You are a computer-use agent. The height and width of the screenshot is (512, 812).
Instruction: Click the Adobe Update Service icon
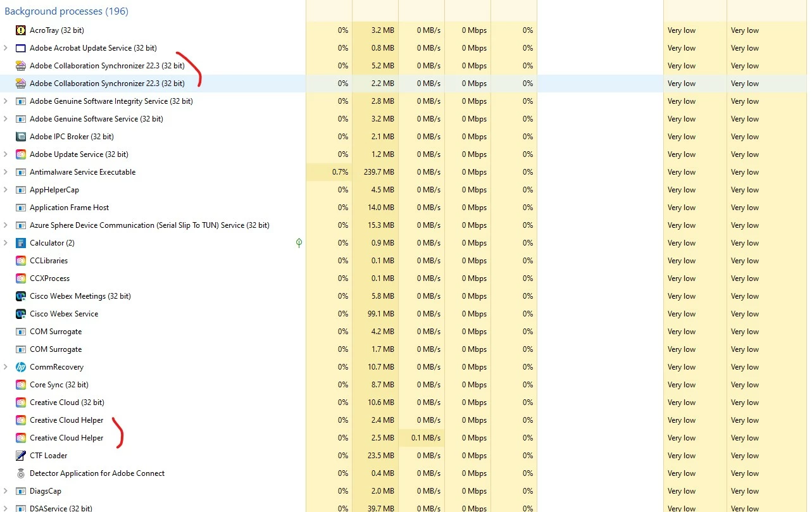(x=20, y=154)
